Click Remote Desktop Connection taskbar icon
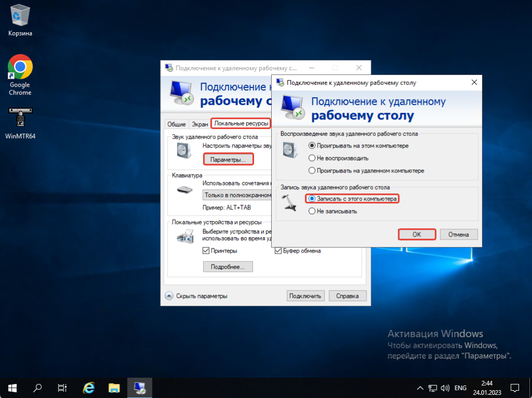The height and width of the screenshot is (398, 532). [x=140, y=388]
